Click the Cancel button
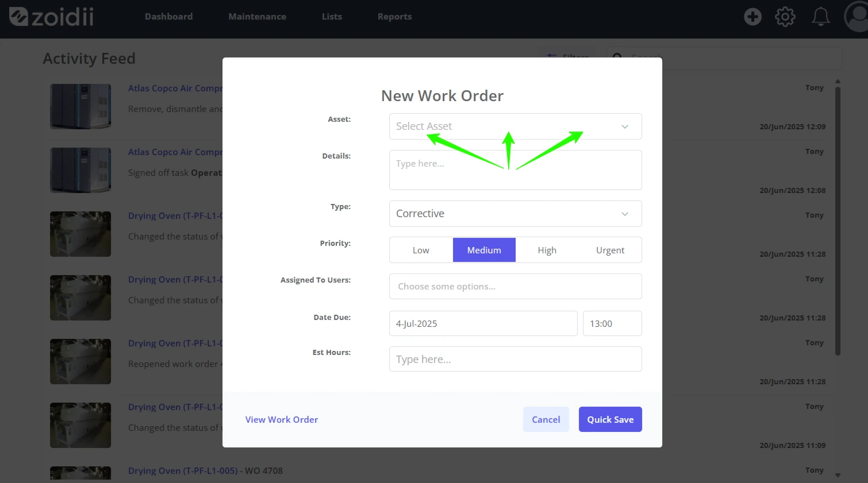This screenshot has height=483, width=868. (x=546, y=419)
